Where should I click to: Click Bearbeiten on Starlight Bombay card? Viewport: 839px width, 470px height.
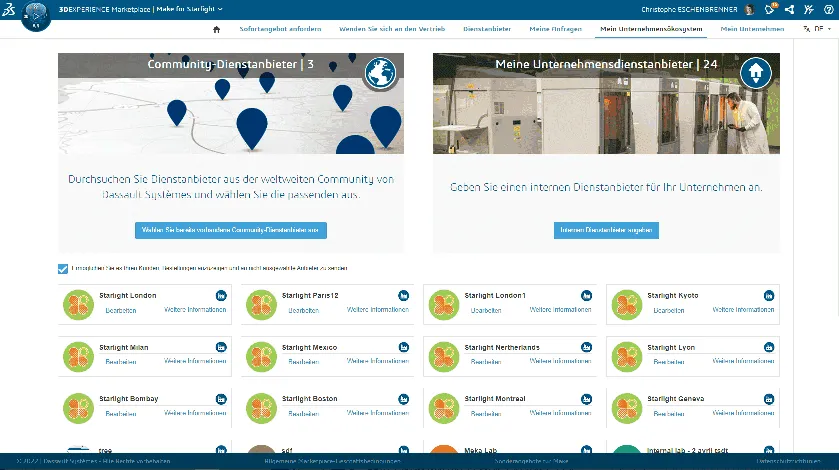click(121, 414)
